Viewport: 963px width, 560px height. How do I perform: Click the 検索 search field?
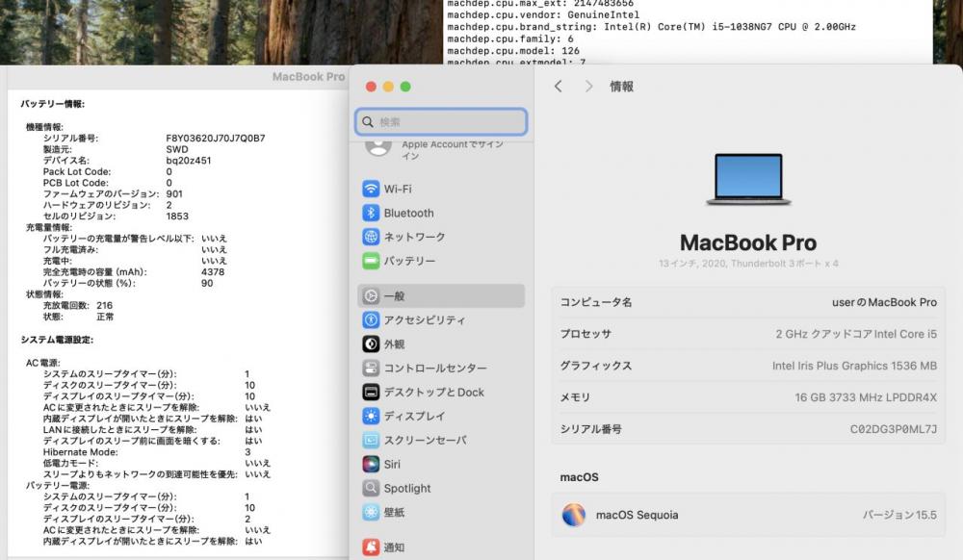pos(441,122)
